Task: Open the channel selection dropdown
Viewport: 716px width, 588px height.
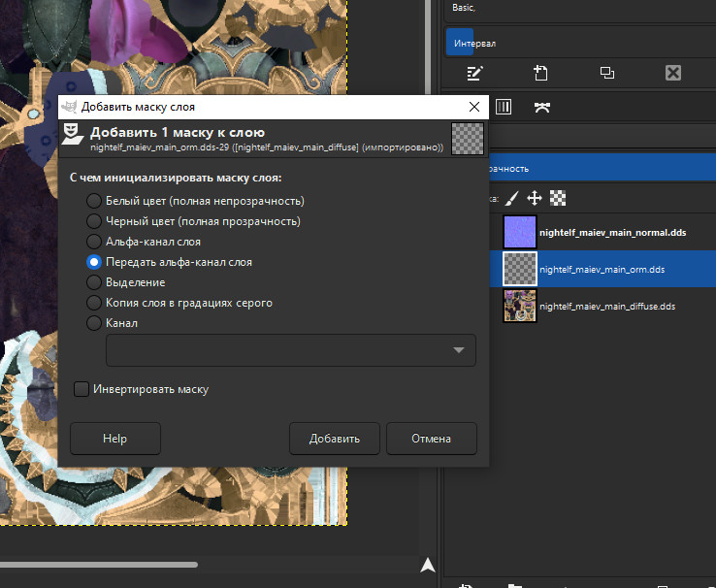Action: click(x=291, y=350)
